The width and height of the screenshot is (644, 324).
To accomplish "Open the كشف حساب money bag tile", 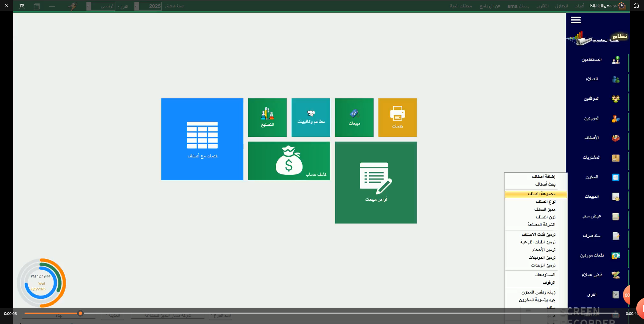I will coord(289,161).
